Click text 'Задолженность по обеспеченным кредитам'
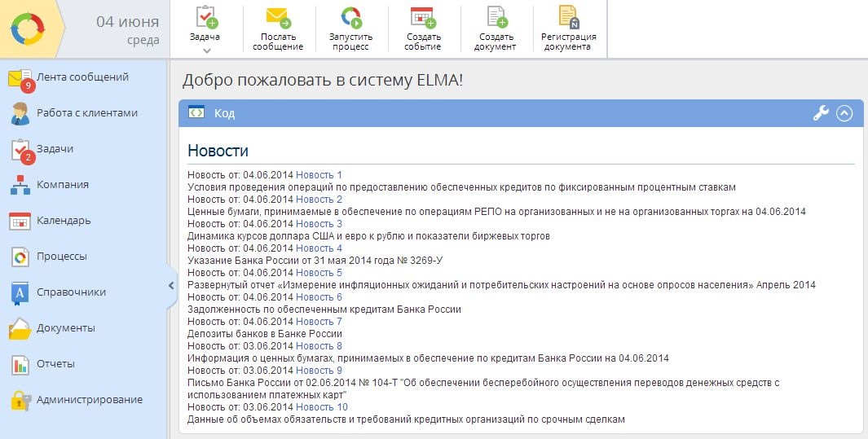 [291, 309]
